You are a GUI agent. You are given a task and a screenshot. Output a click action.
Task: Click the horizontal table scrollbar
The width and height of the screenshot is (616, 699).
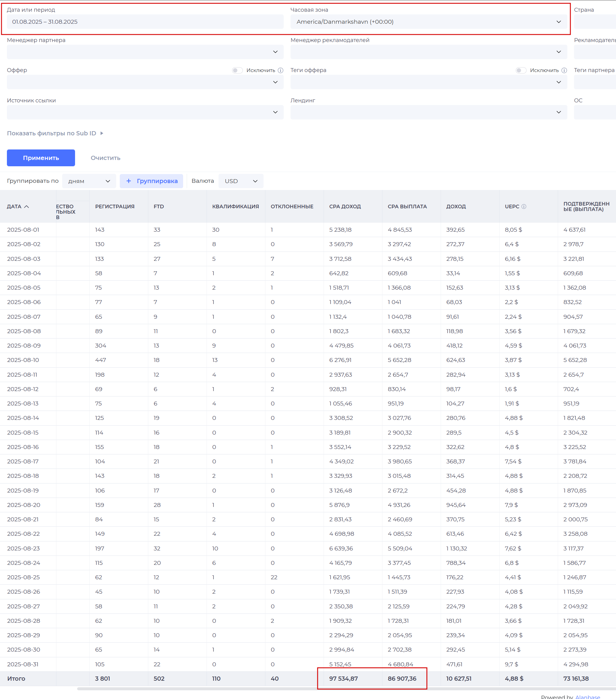click(x=342, y=689)
